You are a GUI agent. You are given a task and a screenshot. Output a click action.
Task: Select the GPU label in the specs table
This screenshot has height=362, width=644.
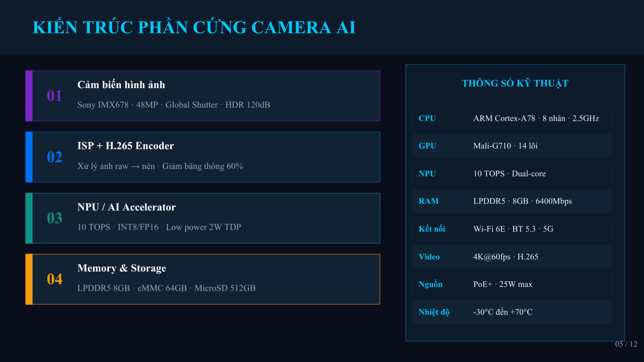(427, 146)
